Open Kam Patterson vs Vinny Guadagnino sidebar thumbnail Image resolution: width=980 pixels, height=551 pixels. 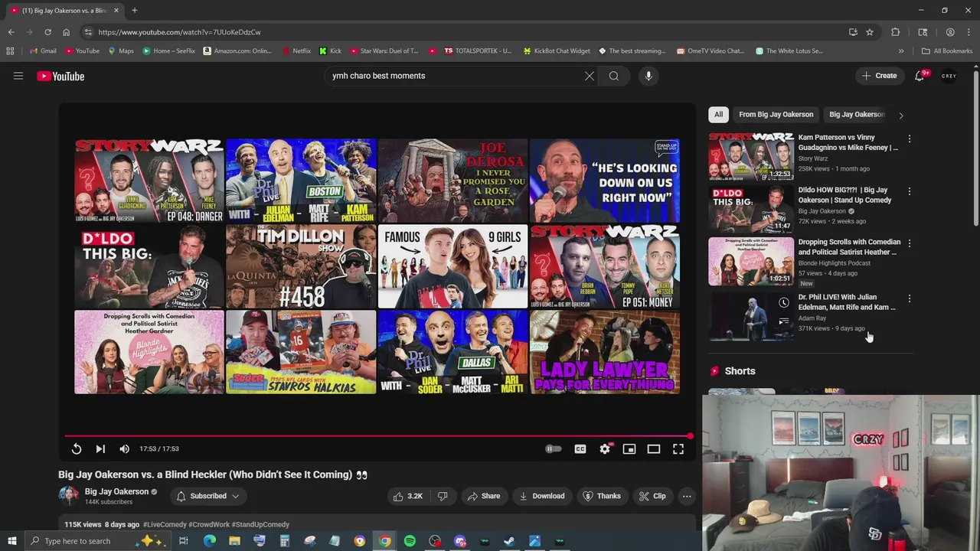point(751,156)
